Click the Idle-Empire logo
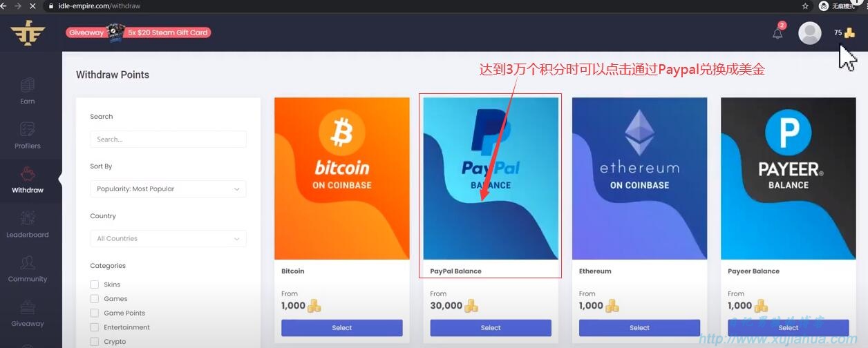The height and width of the screenshot is (348, 868). 28,32
